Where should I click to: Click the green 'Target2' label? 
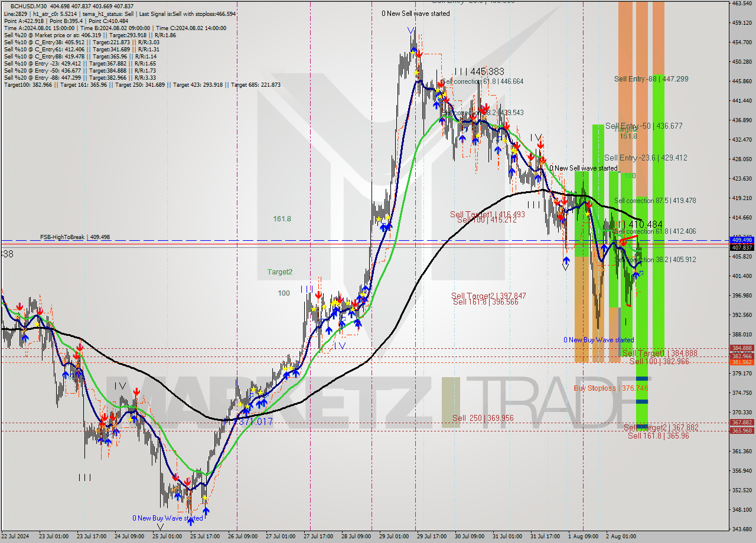(279, 272)
